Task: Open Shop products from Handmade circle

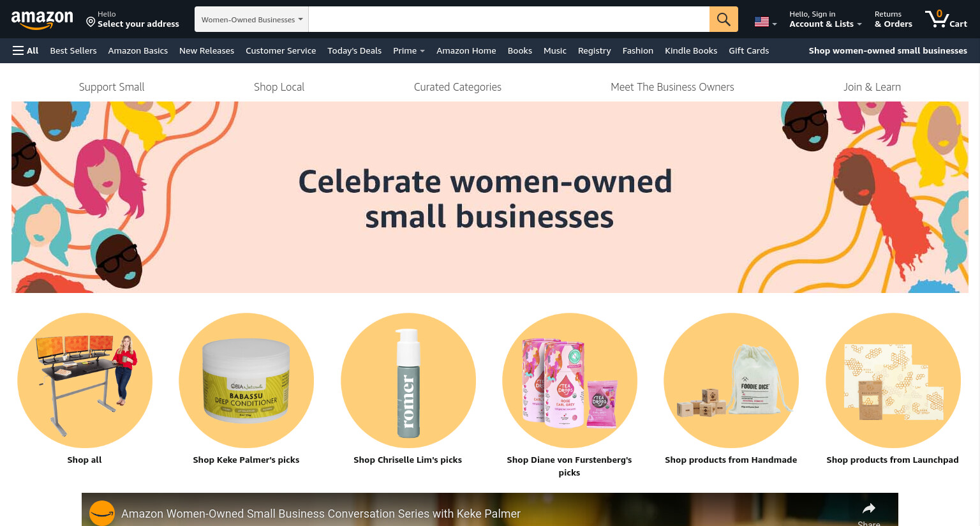Action: click(731, 380)
